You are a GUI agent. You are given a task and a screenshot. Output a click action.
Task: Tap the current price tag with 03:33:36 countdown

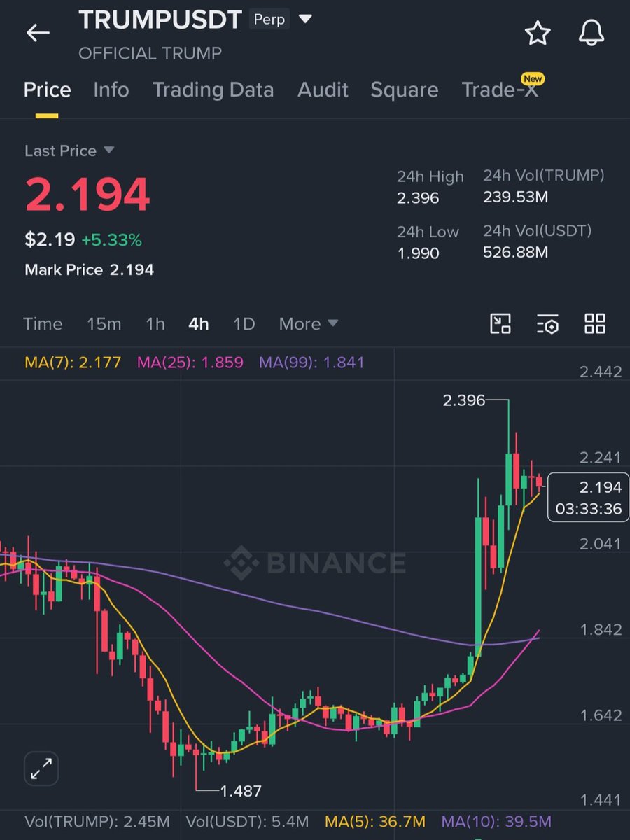pyautogui.click(x=588, y=498)
